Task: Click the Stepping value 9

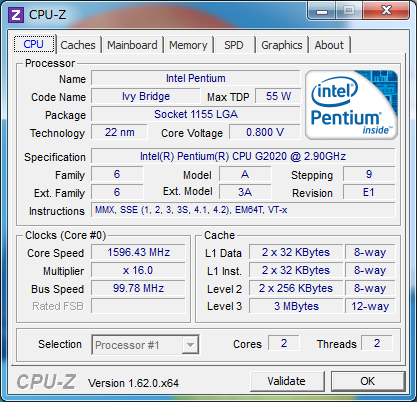Action: click(369, 174)
